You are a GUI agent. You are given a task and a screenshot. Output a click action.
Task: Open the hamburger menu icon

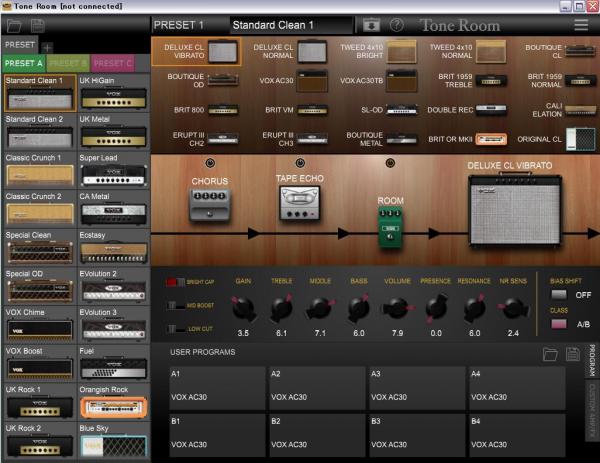pyautogui.click(x=581, y=25)
